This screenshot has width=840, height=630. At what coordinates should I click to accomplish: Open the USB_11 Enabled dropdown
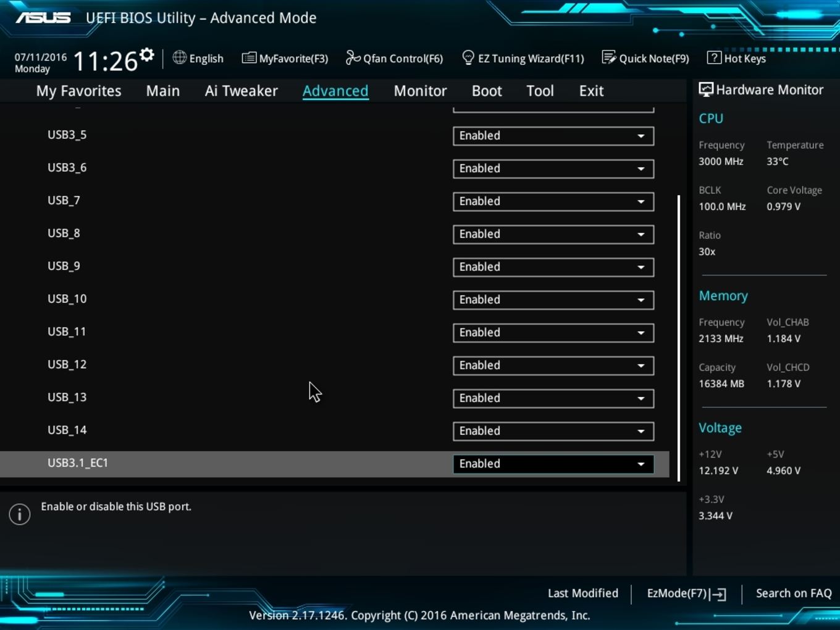coord(553,332)
